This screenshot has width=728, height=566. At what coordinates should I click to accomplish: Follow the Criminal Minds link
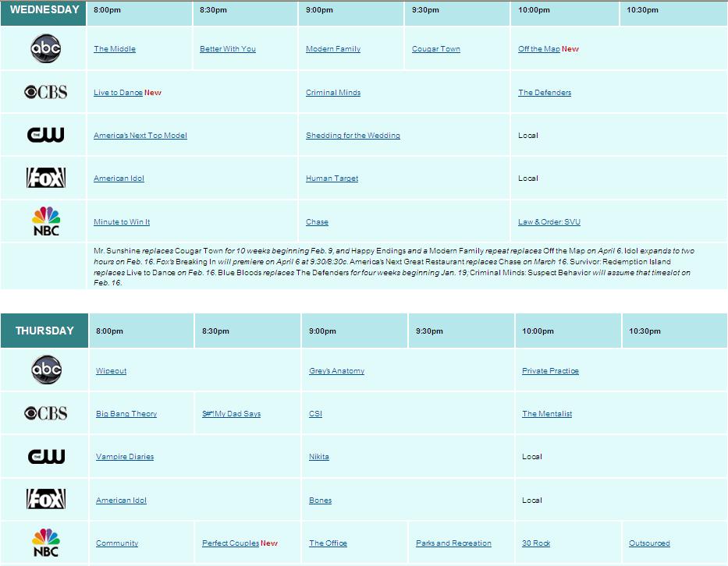(333, 92)
